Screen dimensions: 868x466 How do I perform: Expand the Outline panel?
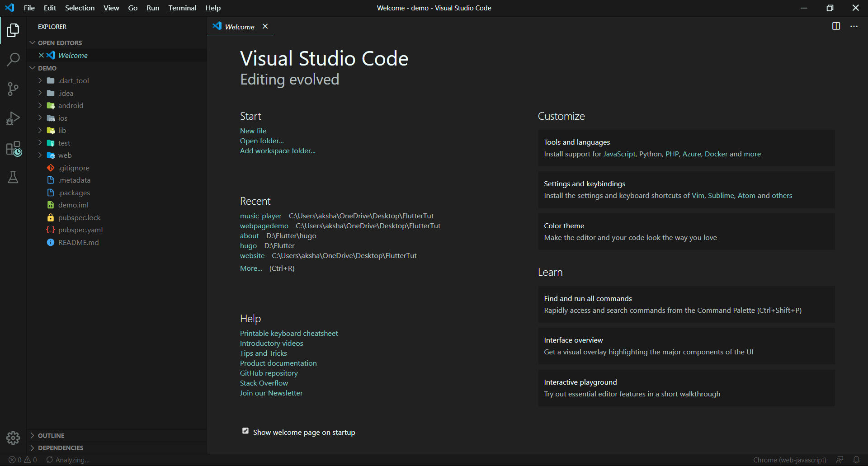pos(117,435)
